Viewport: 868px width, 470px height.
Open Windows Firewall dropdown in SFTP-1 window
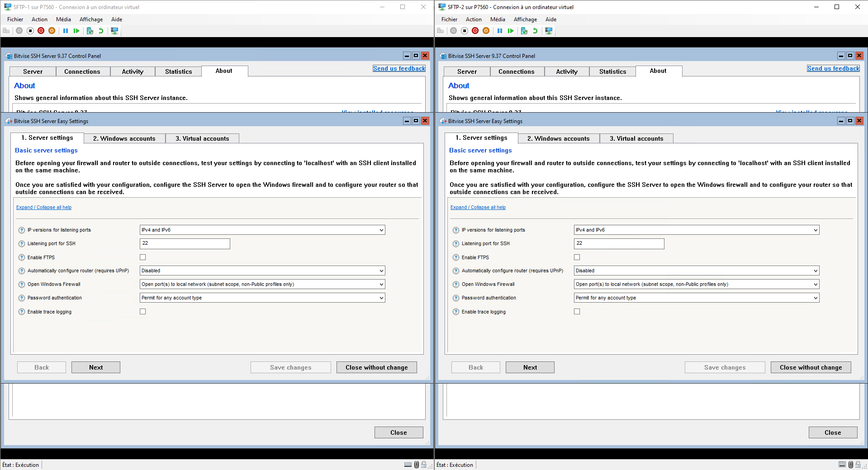(262, 284)
